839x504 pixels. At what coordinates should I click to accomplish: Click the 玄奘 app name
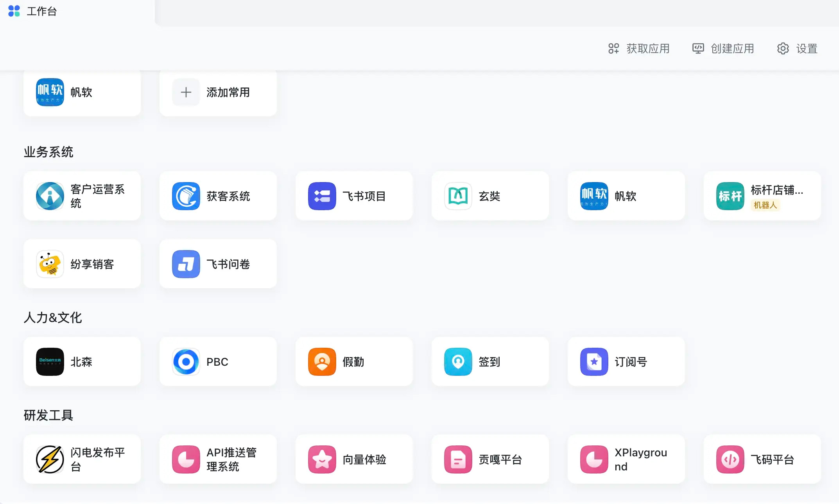489,196
